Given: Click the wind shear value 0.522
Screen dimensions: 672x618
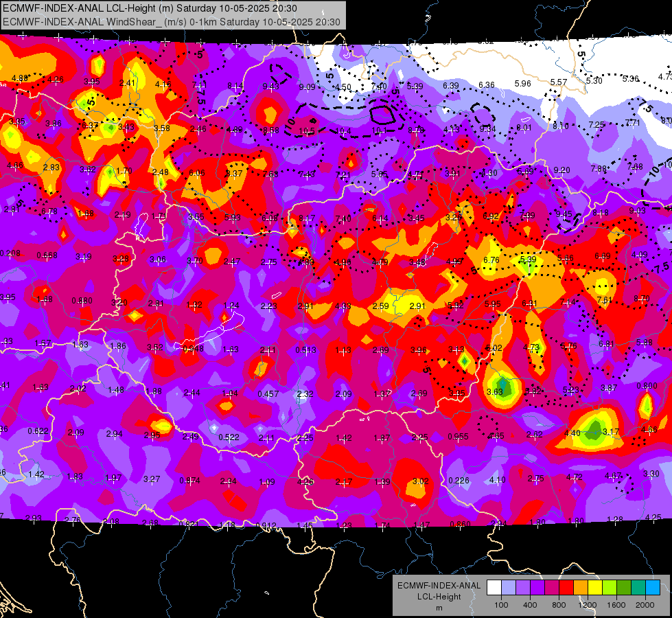Looking at the screenshot, I should point(229,437).
